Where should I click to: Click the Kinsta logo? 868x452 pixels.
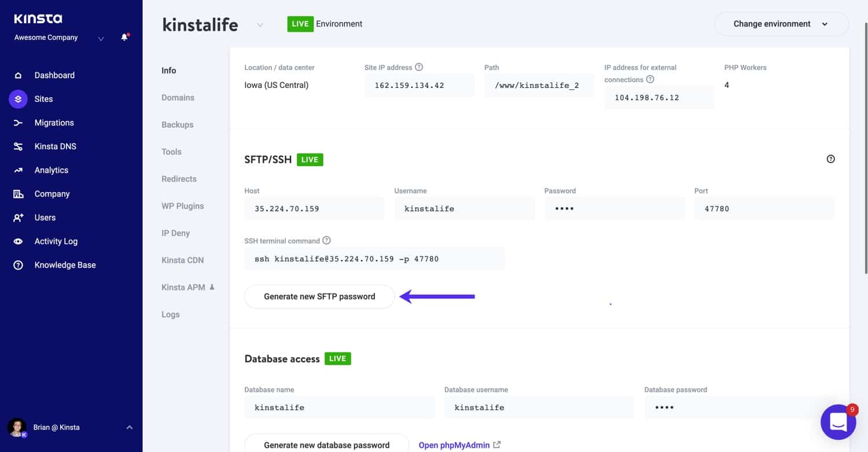point(38,19)
